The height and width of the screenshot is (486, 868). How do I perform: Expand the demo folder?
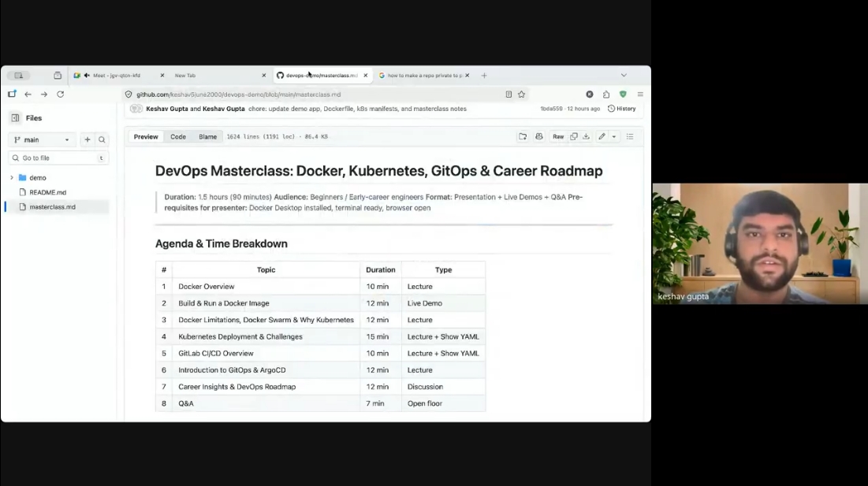[12, 177]
